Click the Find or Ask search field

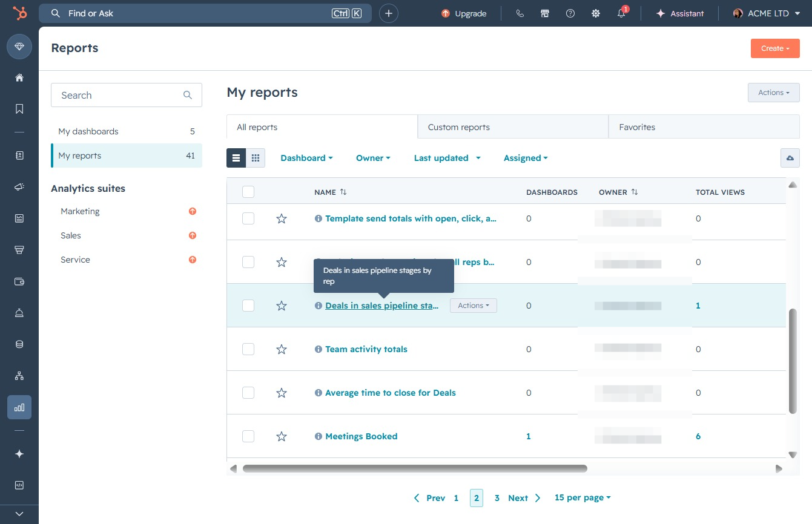pyautogui.click(x=205, y=13)
